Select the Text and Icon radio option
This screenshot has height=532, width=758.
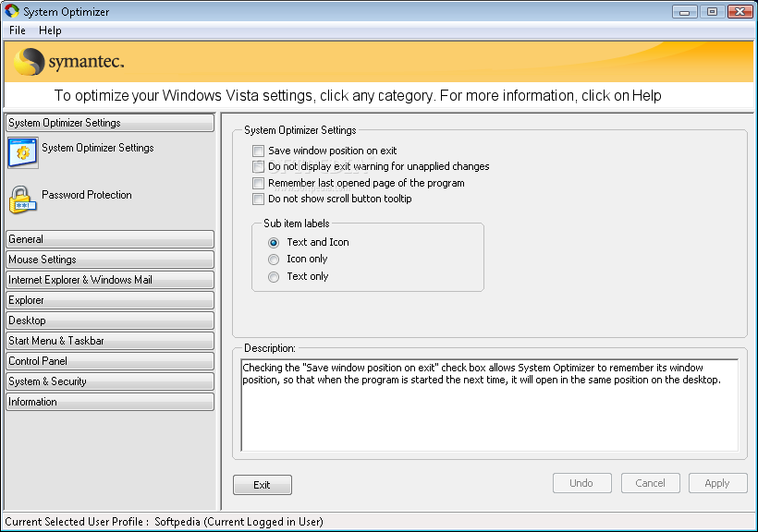pos(274,242)
